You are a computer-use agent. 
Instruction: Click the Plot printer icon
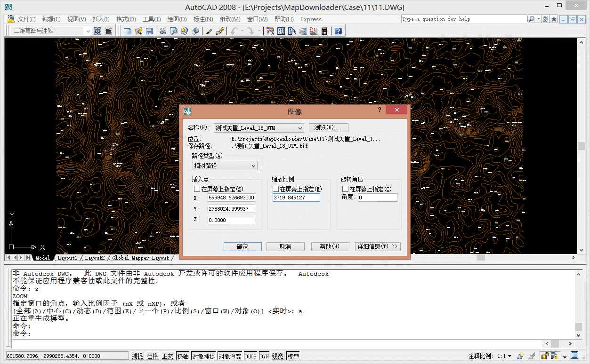click(163, 31)
